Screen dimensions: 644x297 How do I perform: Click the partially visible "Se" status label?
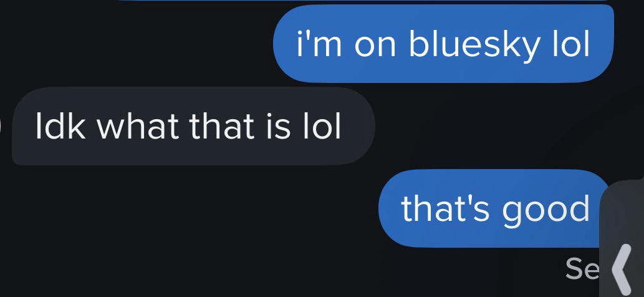[582, 269]
